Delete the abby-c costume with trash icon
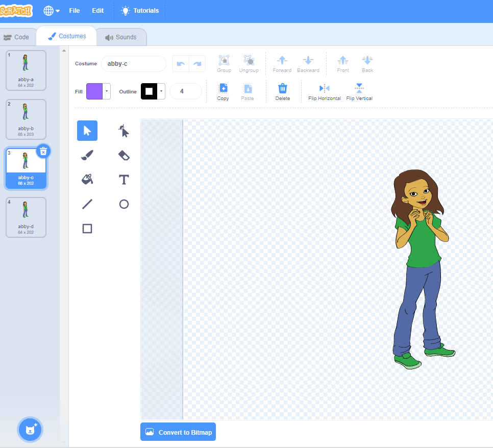This screenshot has width=493, height=448. [x=43, y=151]
